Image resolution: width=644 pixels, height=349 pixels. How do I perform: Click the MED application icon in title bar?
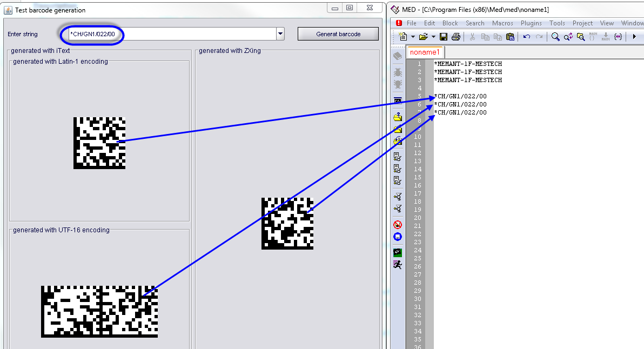point(395,9)
